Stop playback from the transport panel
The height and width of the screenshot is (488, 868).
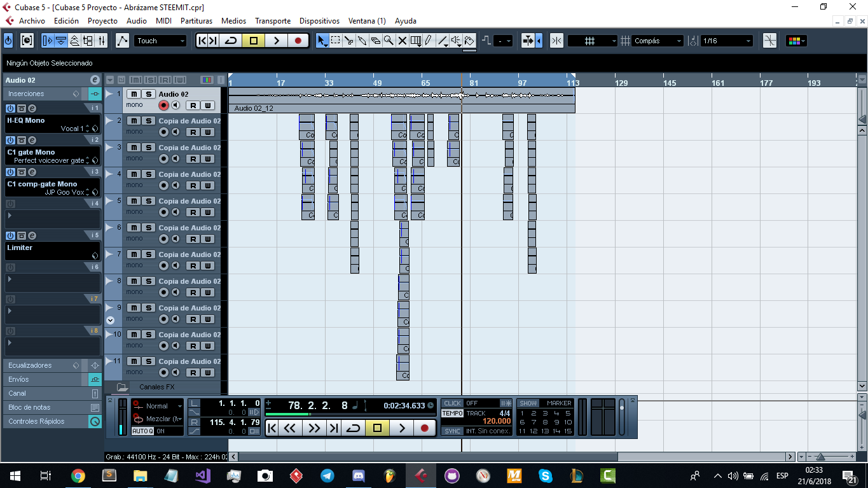[x=377, y=428]
